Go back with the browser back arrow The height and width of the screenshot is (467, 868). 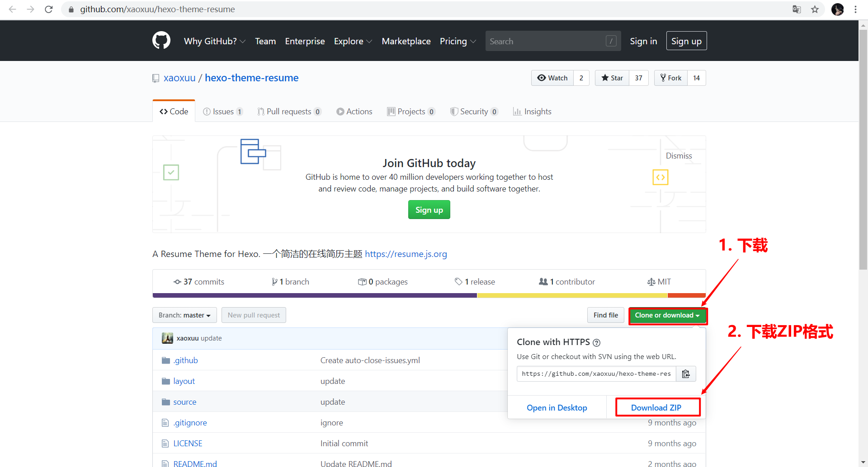pos(12,9)
